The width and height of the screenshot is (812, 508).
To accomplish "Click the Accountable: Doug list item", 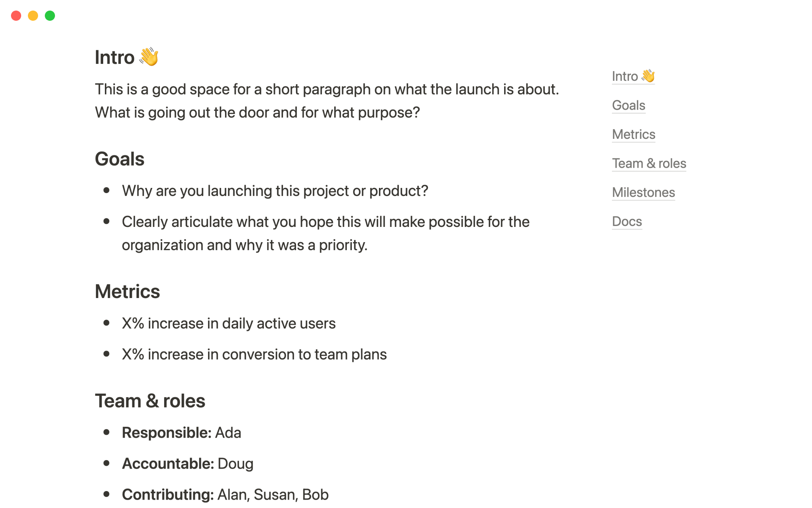I will tap(188, 464).
